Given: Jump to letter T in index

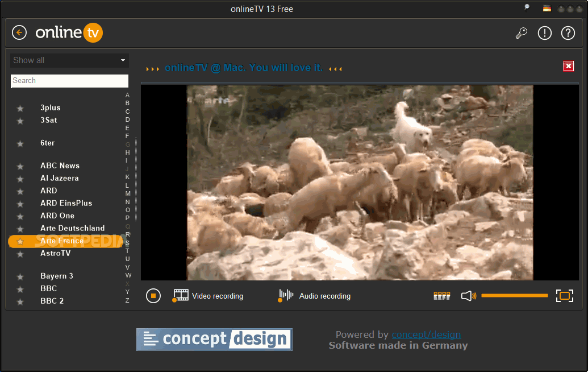Looking at the screenshot, I should pos(127,251).
